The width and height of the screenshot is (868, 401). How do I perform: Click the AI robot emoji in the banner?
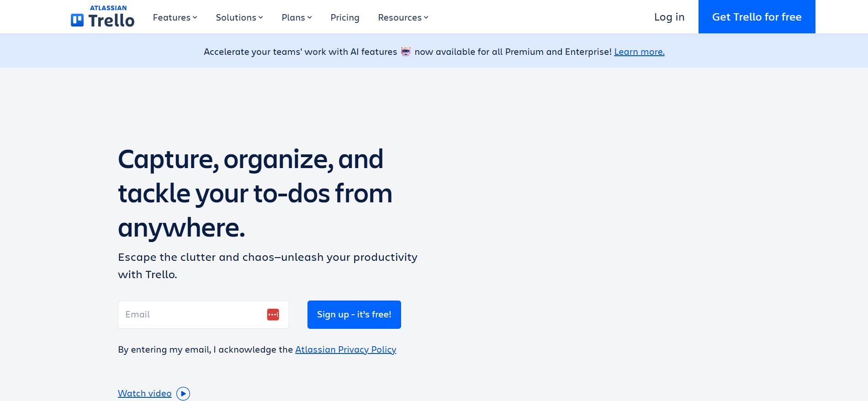pos(406,52)
